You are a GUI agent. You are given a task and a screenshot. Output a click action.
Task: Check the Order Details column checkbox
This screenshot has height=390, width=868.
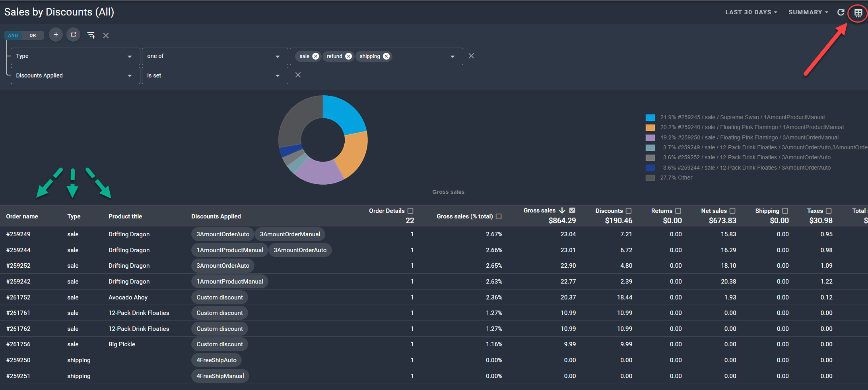[410, 211]
